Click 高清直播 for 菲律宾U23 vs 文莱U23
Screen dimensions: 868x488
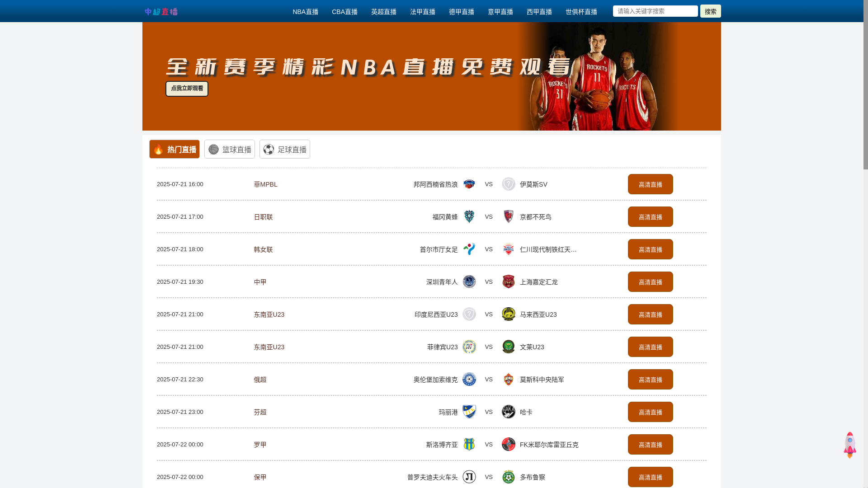[x=651, y=347]
